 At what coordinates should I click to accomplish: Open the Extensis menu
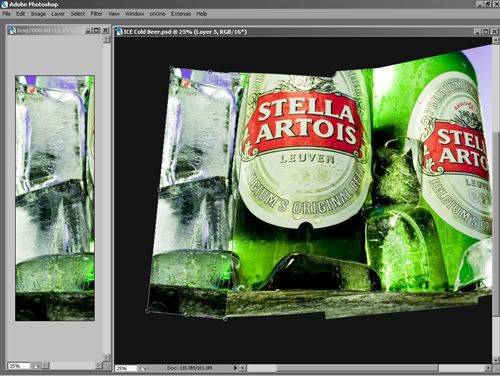tap(181, 14)
